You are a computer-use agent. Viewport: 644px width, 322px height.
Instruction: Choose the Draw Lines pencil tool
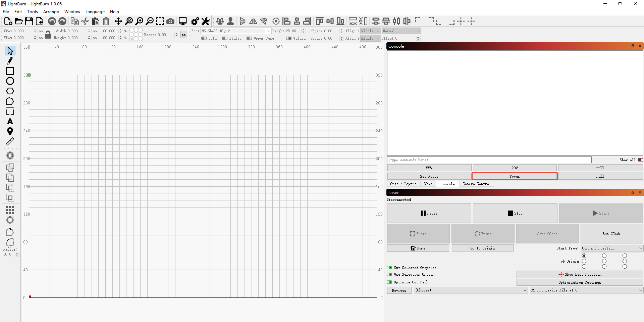(10, 61)
